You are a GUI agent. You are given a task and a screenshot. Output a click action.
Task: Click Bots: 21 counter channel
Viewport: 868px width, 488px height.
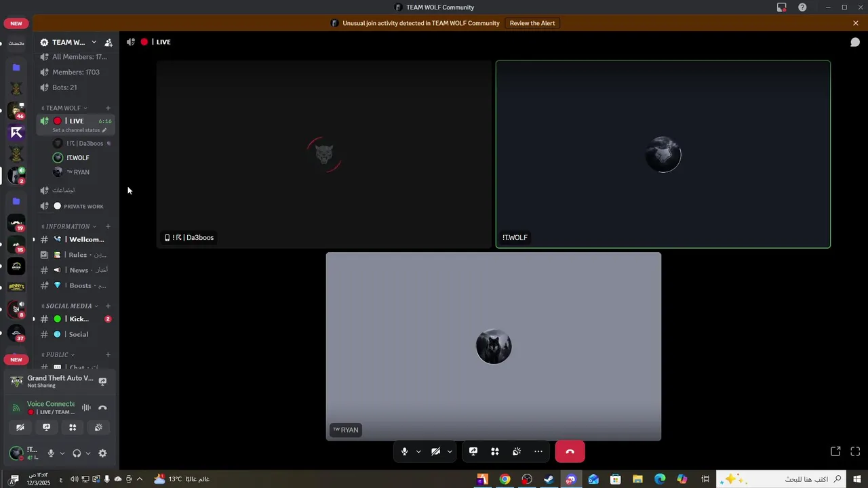76,87
